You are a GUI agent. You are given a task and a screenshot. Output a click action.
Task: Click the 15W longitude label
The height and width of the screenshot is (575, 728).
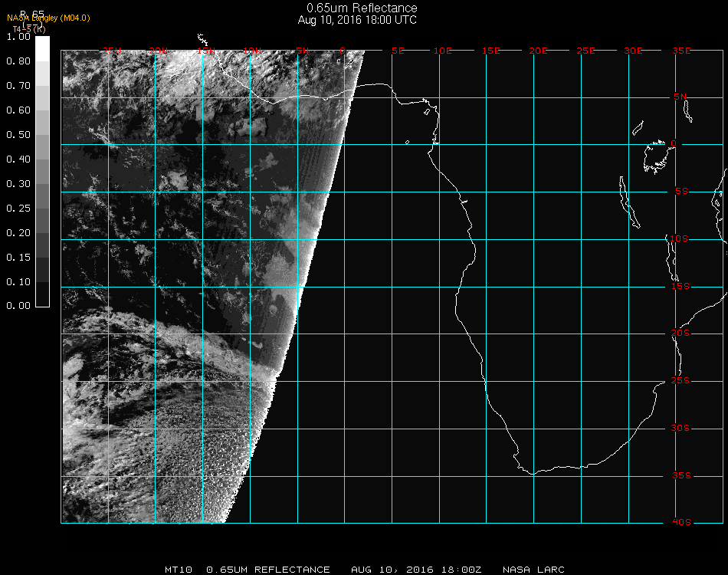tap(205, 51)
